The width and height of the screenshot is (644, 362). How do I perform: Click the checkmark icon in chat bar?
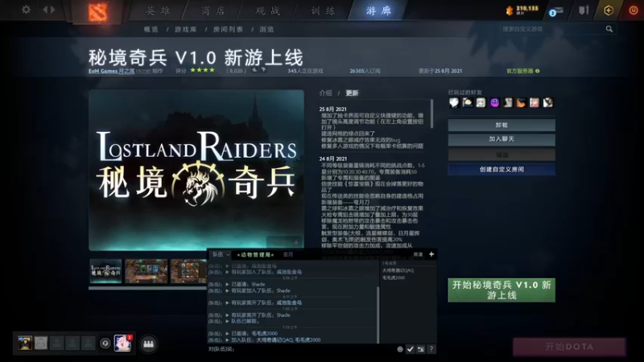click(x=410, y=349)
